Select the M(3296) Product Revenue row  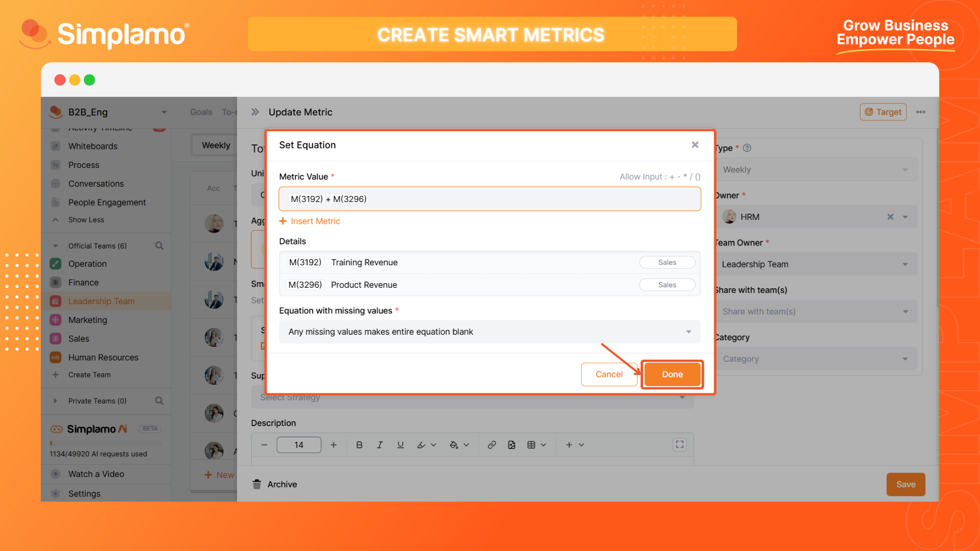point(489,285)
